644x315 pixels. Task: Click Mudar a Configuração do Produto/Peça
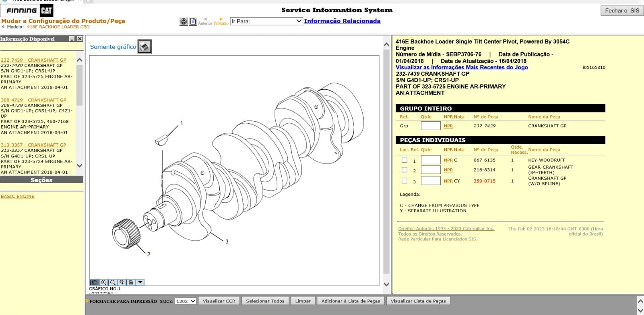(63, 21)
